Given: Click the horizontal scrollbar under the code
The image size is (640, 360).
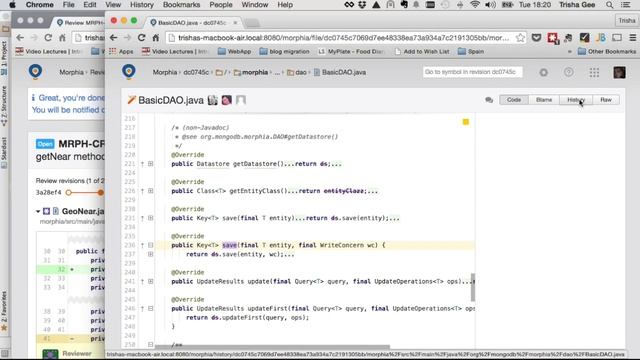Looking at the screenshot, I should (272, 347).
